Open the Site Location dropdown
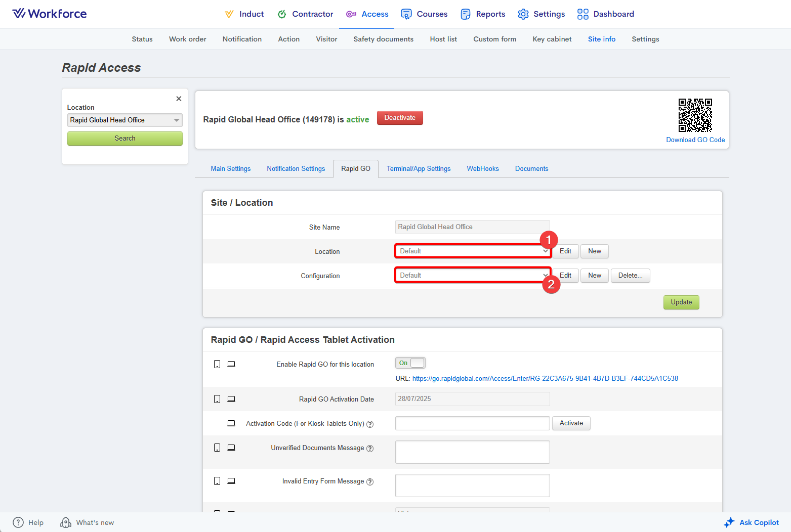 coord(473,251)
